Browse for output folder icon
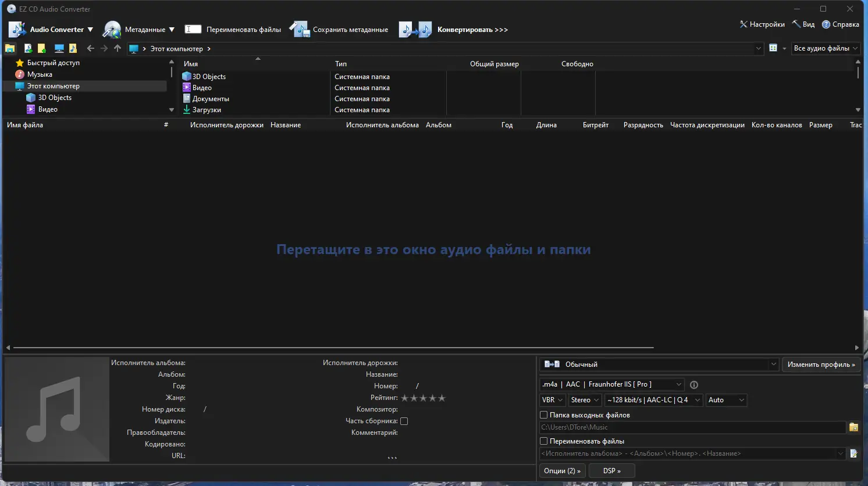The height and width of the screenshot is (486, 868). pyautogui.click(x=853, y=427)
